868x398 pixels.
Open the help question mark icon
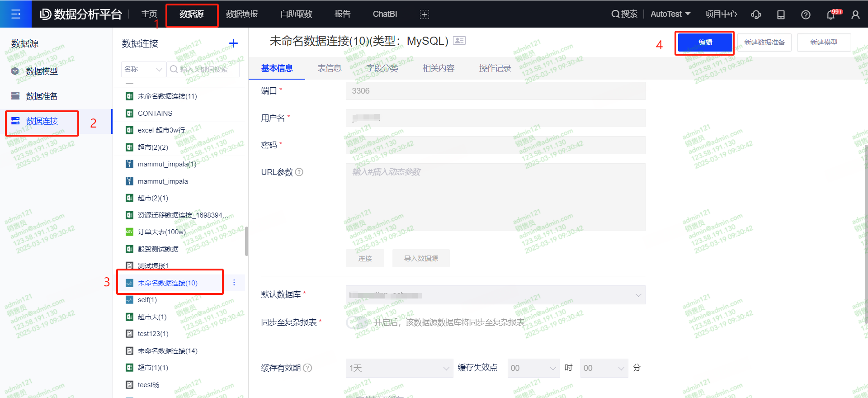point(806,14)
